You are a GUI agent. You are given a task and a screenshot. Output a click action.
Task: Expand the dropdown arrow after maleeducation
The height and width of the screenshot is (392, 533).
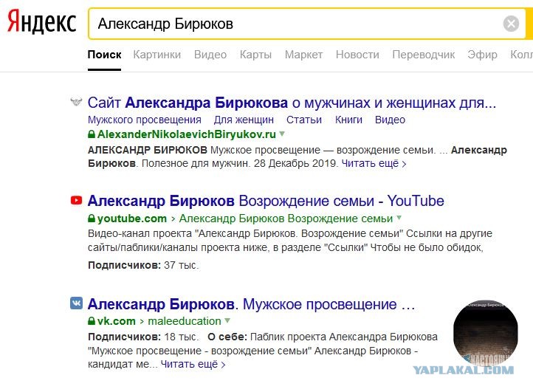coord(227,320)
